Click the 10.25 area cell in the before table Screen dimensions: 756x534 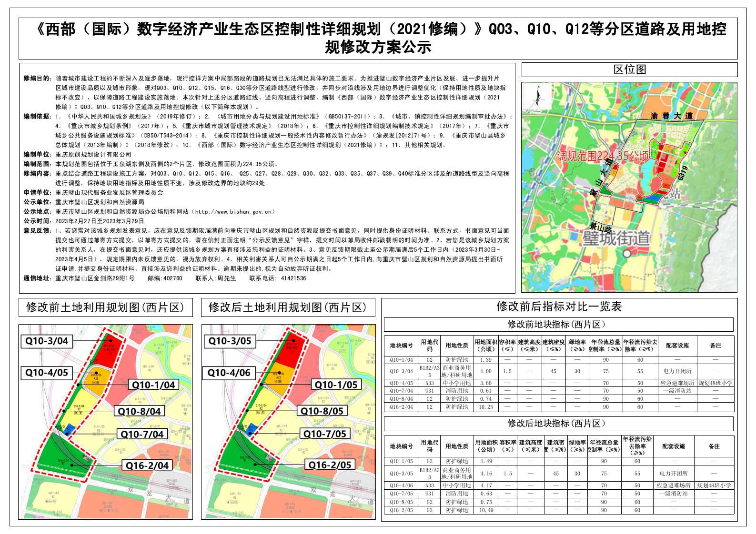(x=486, y=407)
